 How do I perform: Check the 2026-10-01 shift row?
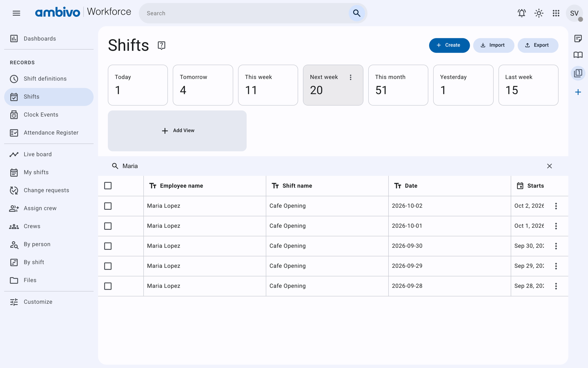coord(108,226)
